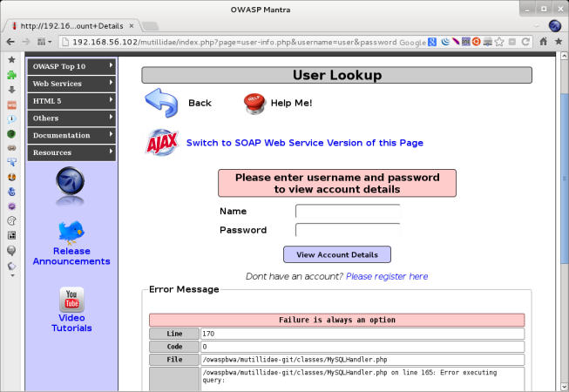Click the View Account Details button

[x=336, y=254]
